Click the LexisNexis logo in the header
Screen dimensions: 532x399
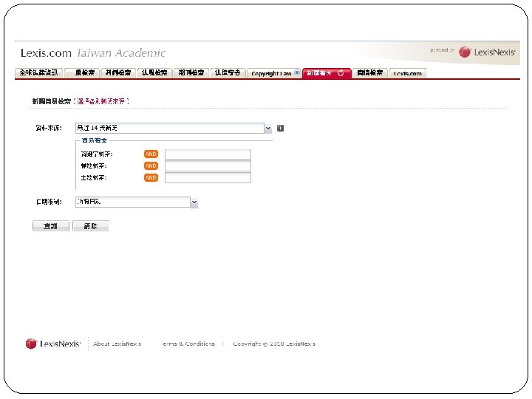click(487, 52)
